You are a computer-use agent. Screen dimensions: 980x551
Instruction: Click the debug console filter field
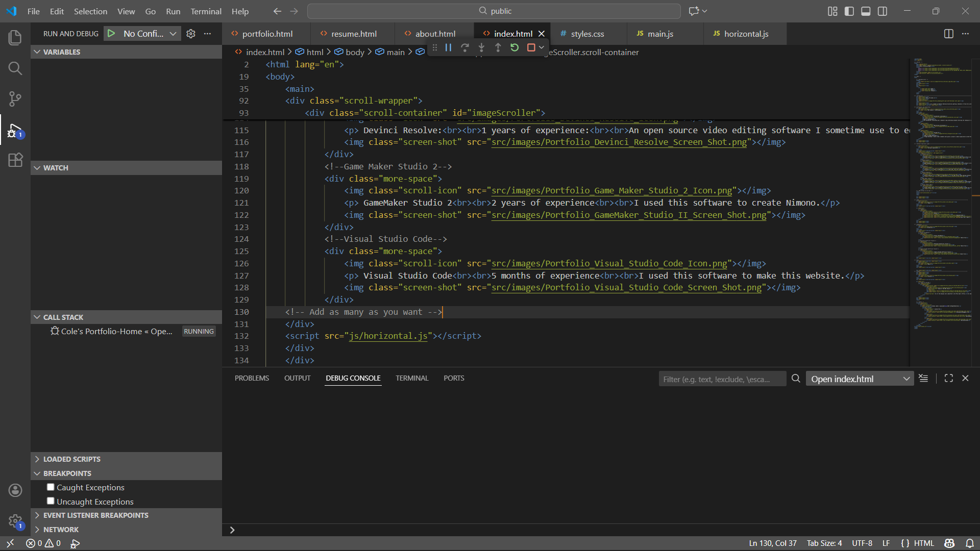pyautogui.click(x=722, y=379)
